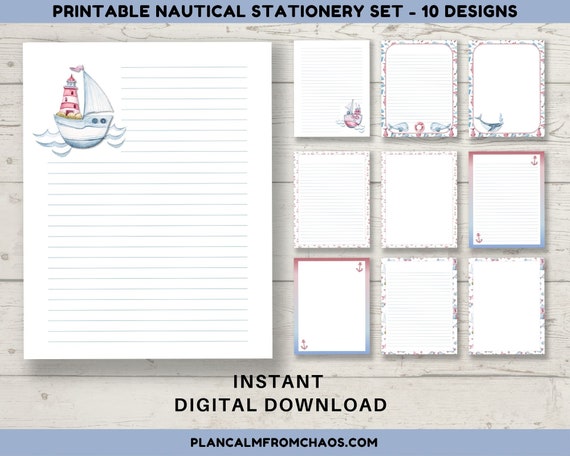Click top-right anchor on lined gradient page
This screenshot has height=456, width=570.
click(534, 160)
